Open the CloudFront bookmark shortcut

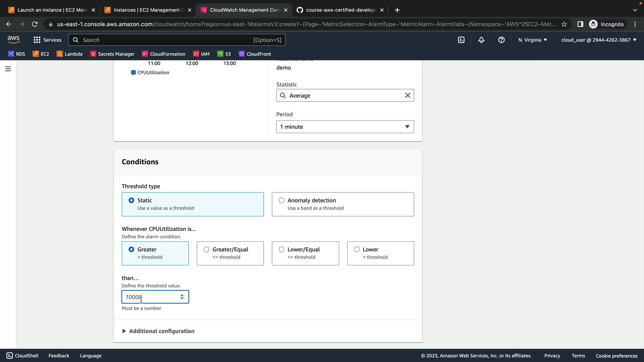point(255,54)
